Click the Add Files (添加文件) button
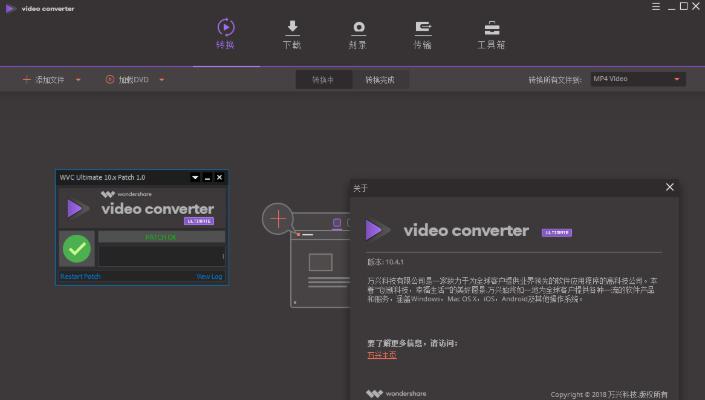 (x=43, y=80)
